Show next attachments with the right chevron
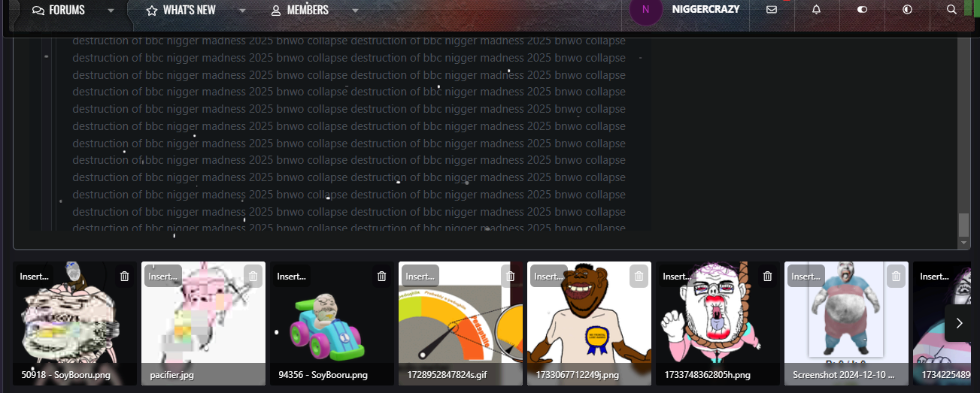 pos(958,323)
